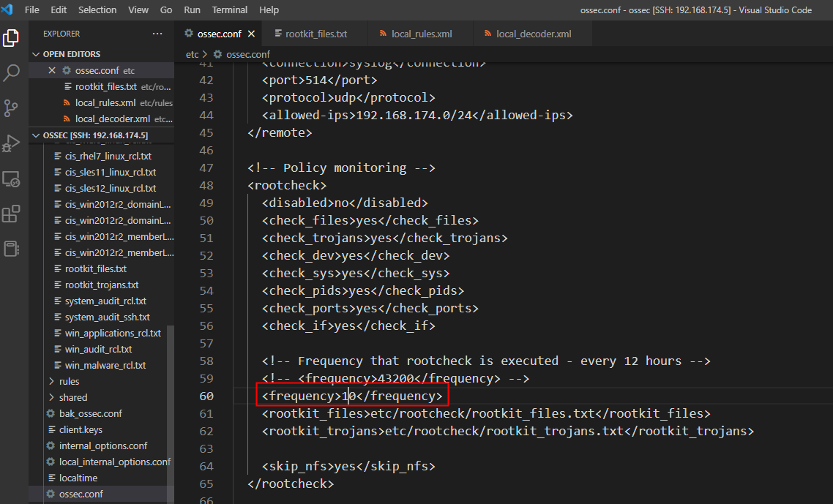Viewport: 833px width, 504px height.
Task: Click the etc breadcrumb segment
Action: coord(192,54)
